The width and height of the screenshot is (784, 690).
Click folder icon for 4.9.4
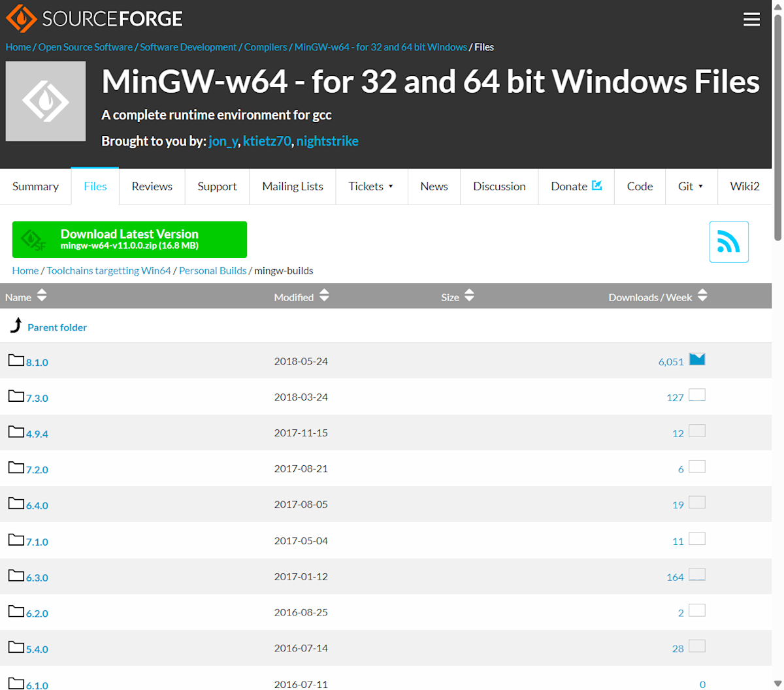tap(16, 432)
